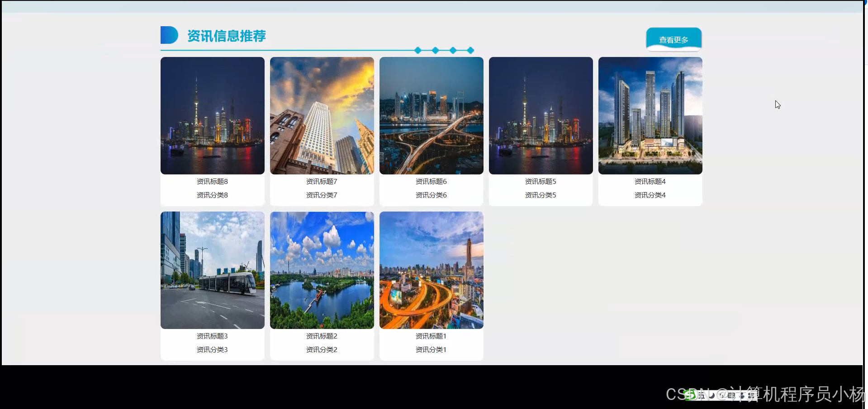Click the 资讯信息推荐 section heading
The image size is (868, 409).
[x=227, y=36]
